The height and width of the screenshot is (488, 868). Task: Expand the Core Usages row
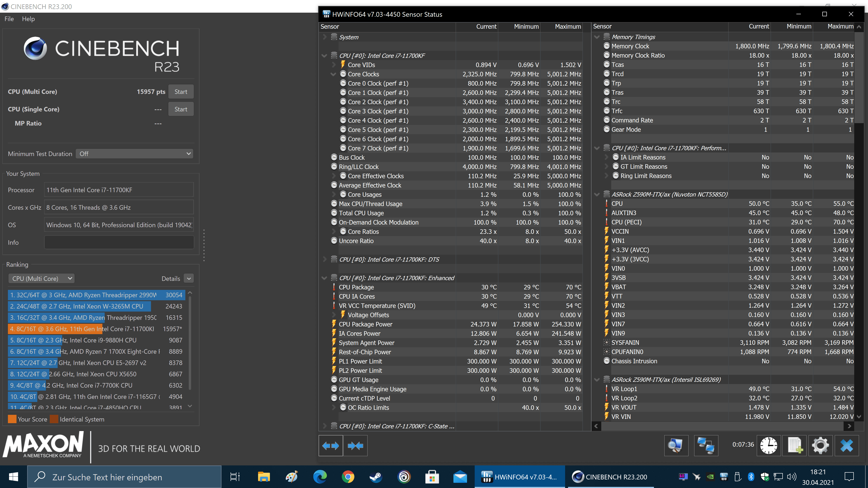click(334, 194)
